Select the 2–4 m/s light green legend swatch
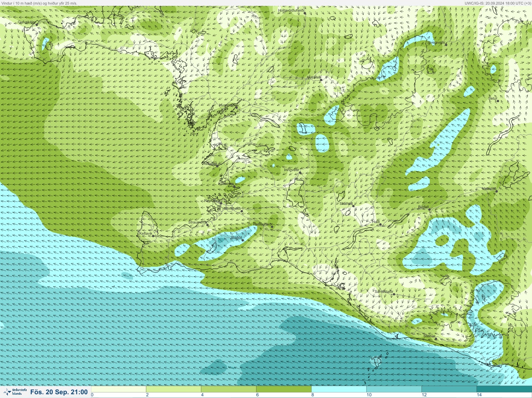This screenshot has height=398, width=532. tap(174, 389)
